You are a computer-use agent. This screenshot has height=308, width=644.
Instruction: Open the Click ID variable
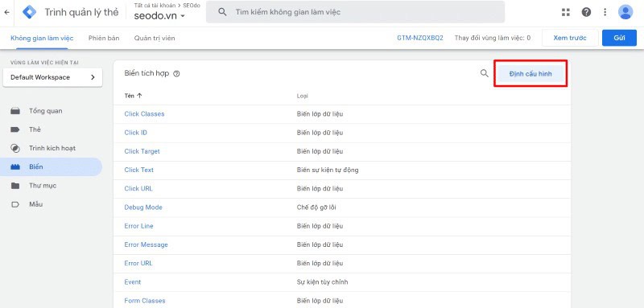(135, 133)
